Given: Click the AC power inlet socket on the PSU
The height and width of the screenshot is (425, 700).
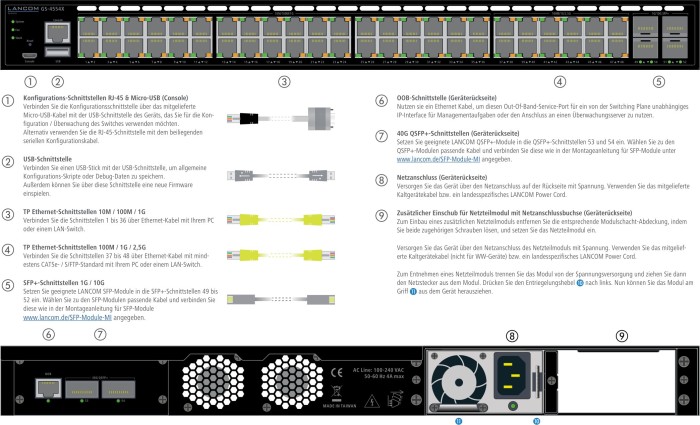Looking at the screenshot, I should coord(512,376).
